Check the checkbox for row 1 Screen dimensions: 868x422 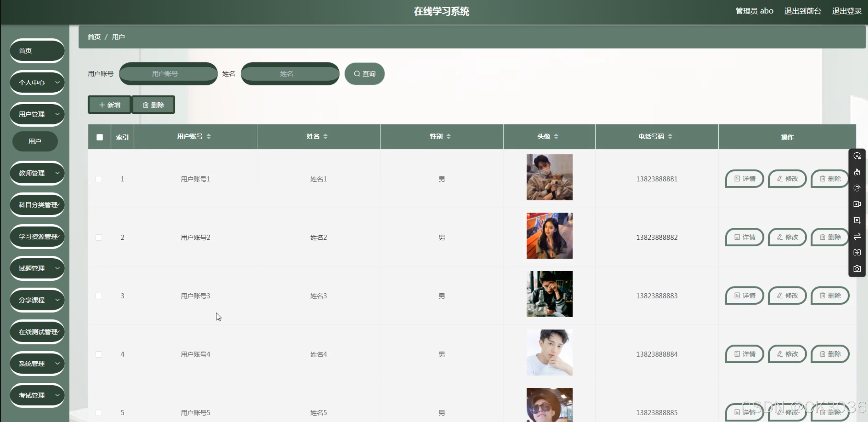pyautogui.click(x=99, y=179)
